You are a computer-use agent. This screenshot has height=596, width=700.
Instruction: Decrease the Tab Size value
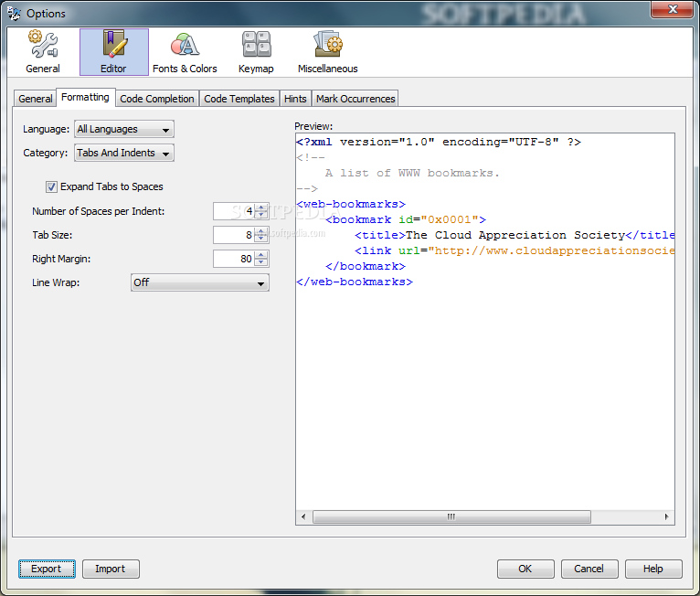pos(261,239)
